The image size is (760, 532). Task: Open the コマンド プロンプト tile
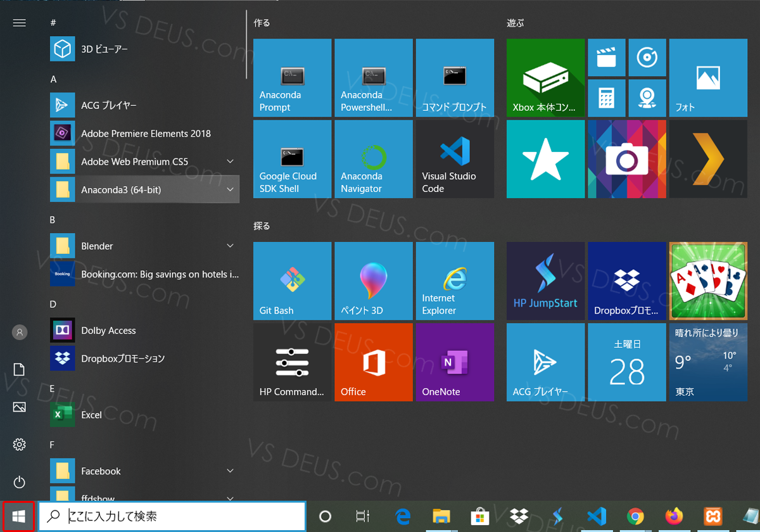(x=455, y=78)
